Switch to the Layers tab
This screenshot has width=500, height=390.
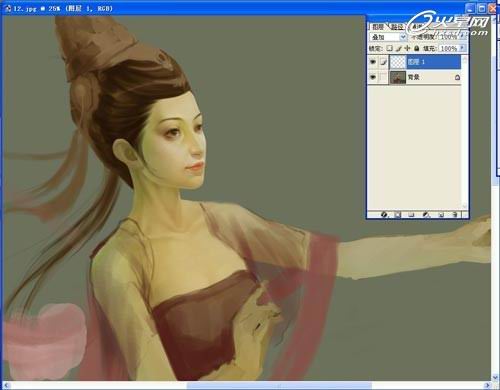[x=378, y=27]
